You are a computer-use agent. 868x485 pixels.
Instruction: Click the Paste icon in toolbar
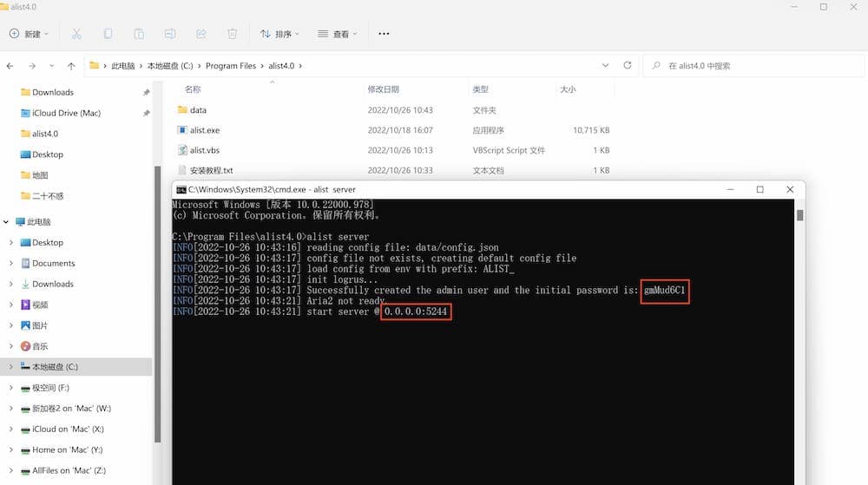pos(139,34)
